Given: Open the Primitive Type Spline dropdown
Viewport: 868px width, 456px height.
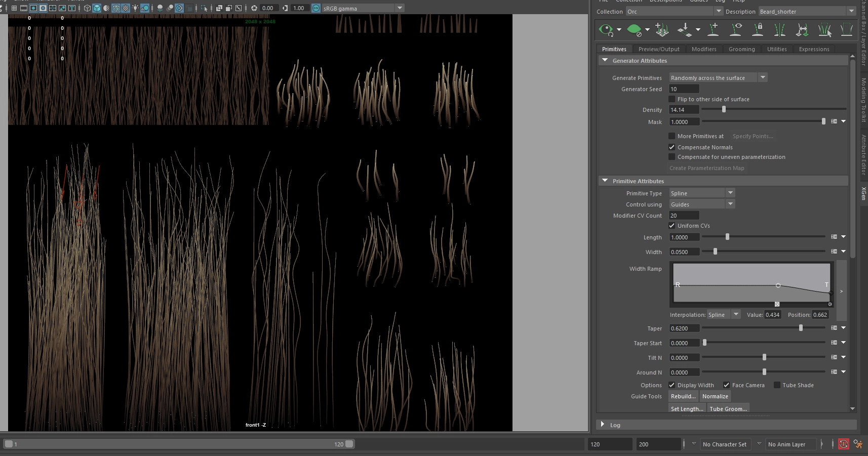Looking at the screenshot, I should click(702, 193).
